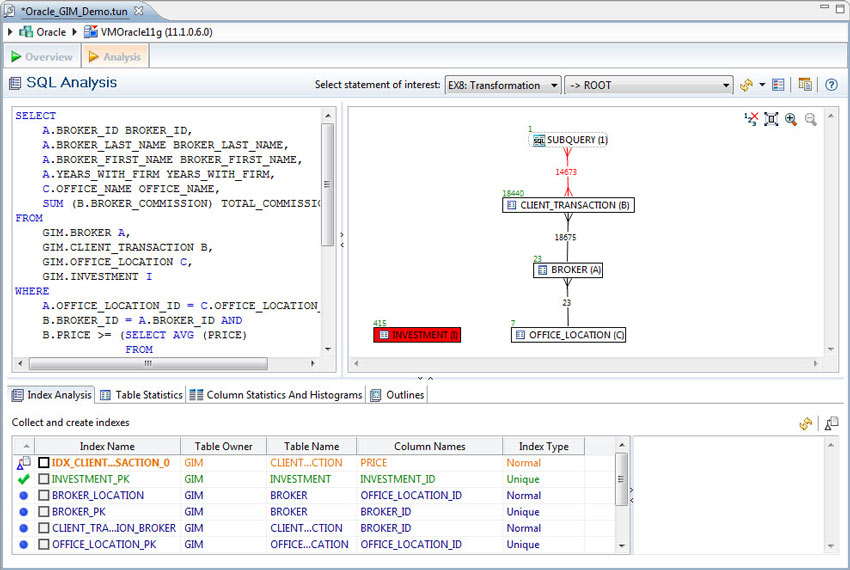Screen dimensions: 850x570
Task: Click the zoom in magnifier icon in the diagram
Action: 790,119
